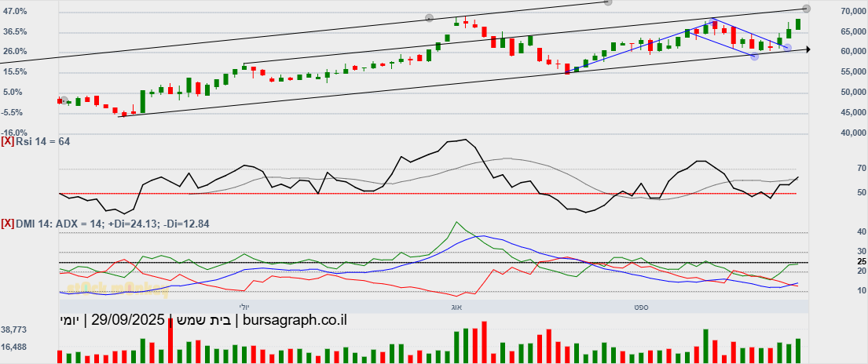This screenshot has height=364, width=868.
Task: Click the 40,000 price axis label
Action: coord(853,133)
